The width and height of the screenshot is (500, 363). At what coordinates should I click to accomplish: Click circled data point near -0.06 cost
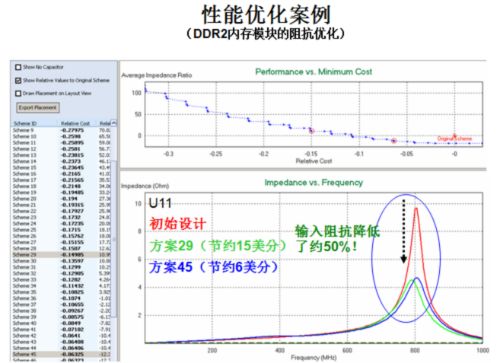(x=394, y=141)
